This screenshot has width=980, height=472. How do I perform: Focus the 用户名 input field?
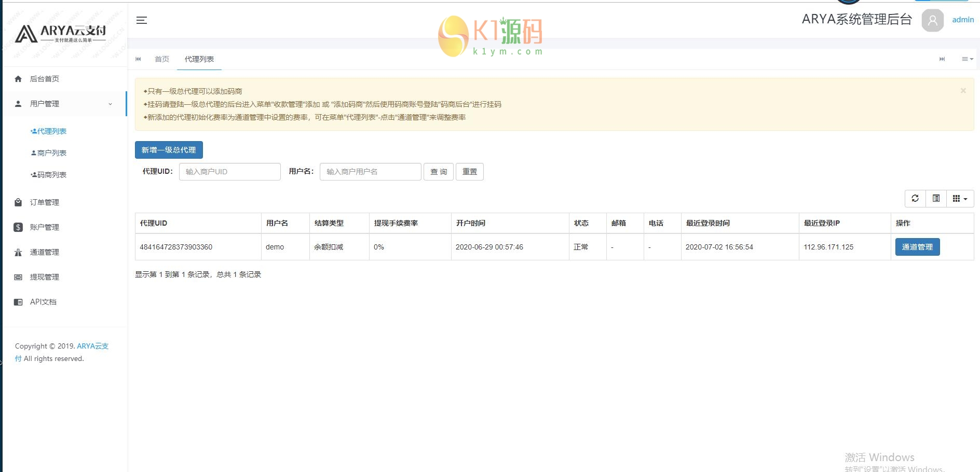tap(371, 172)
